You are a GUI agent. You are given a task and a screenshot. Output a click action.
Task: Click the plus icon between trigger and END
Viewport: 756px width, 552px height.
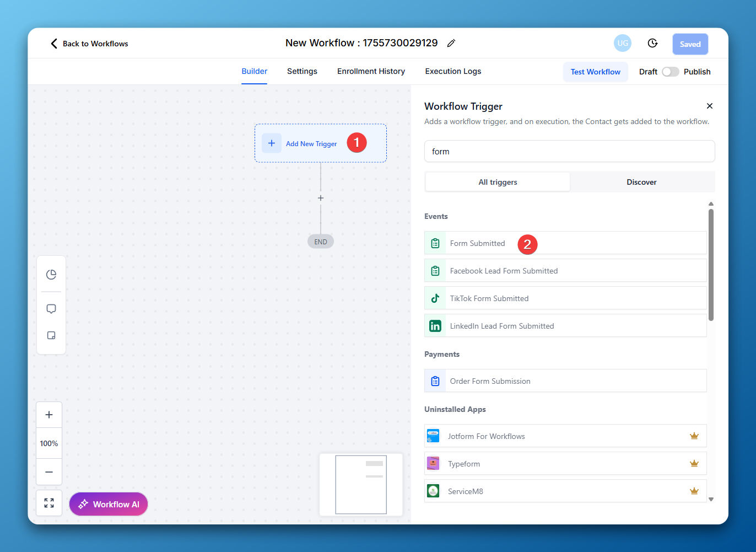click(x=321, y=198)
